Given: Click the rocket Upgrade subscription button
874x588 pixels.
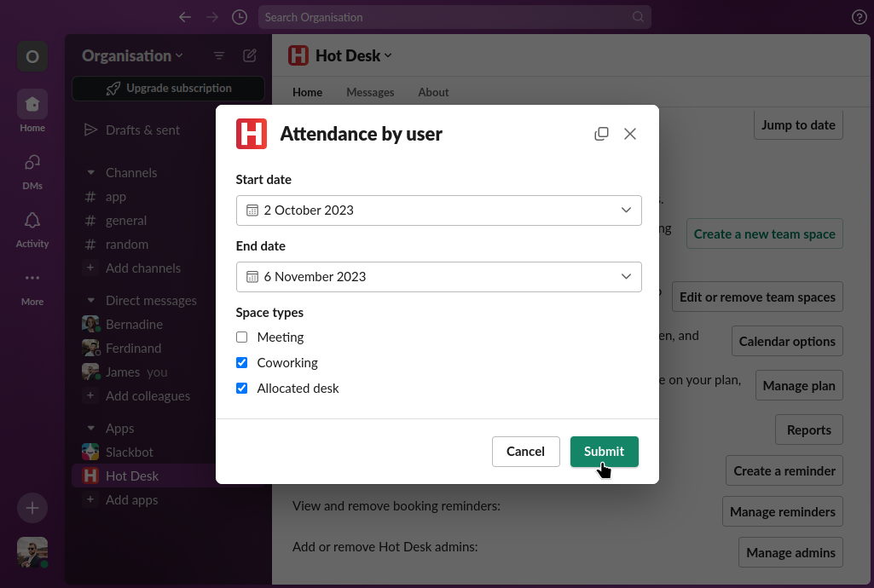Looking at the screenshot, I should coord(168,89).
